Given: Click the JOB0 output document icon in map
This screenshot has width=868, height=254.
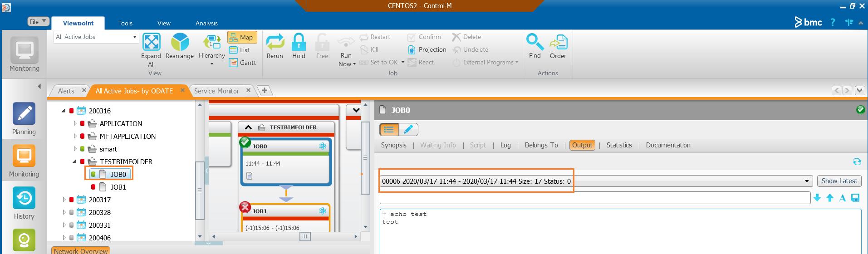Looking at the screenshot, I should pyautogui.click(x=249, y=176).
